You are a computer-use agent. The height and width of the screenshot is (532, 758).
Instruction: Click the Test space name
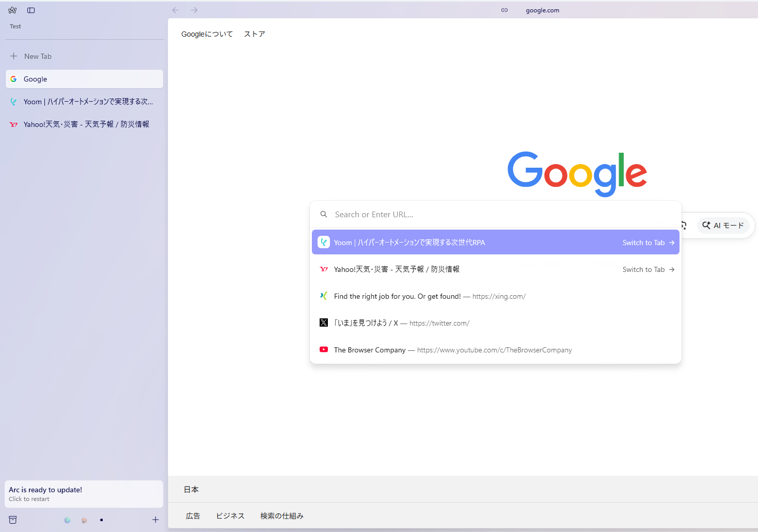tap(15, 26)
